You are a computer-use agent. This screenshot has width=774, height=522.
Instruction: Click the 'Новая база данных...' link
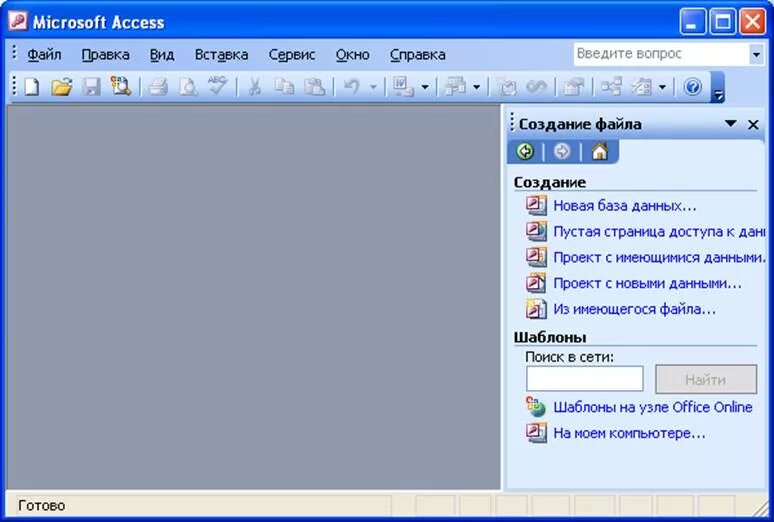pyautogui.click(x=624, y=205)
